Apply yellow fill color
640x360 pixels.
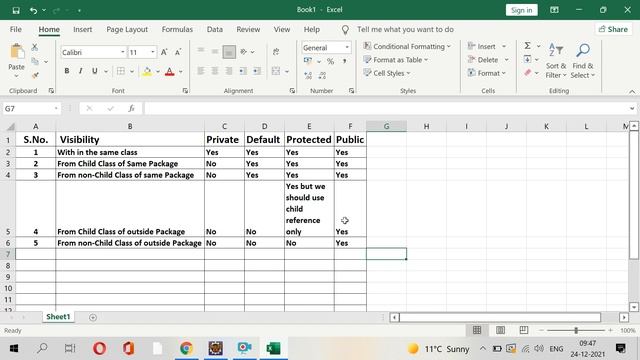click(147, 72)
